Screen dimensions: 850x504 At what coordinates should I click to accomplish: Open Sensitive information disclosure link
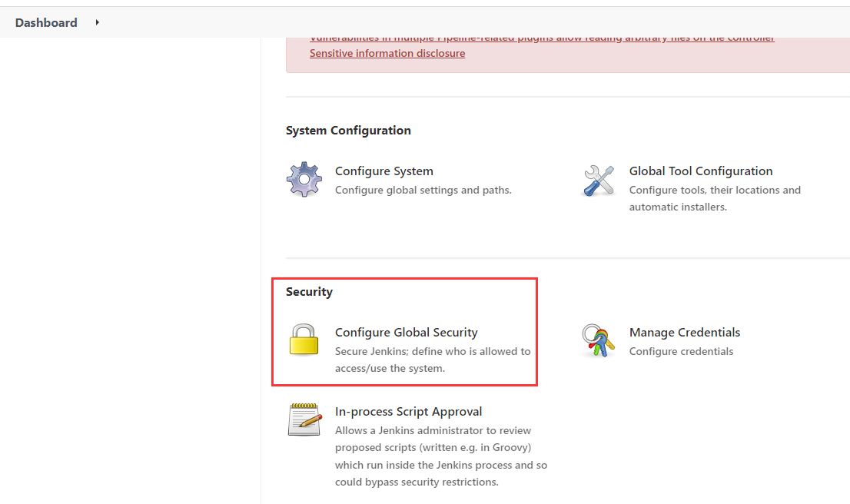coord(387,53)
